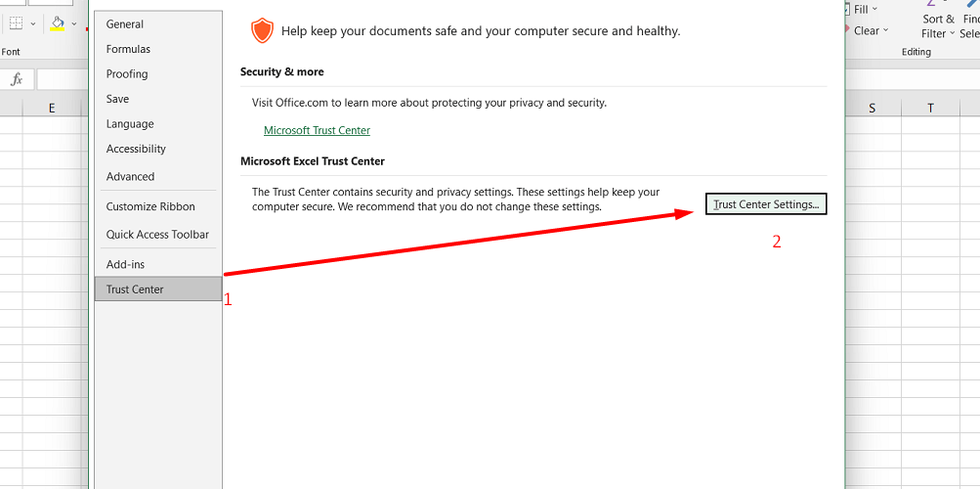The width and height of the screenshot is (980, 489).
Task: Select column E header in the worksheet
Action: (52, 109)
